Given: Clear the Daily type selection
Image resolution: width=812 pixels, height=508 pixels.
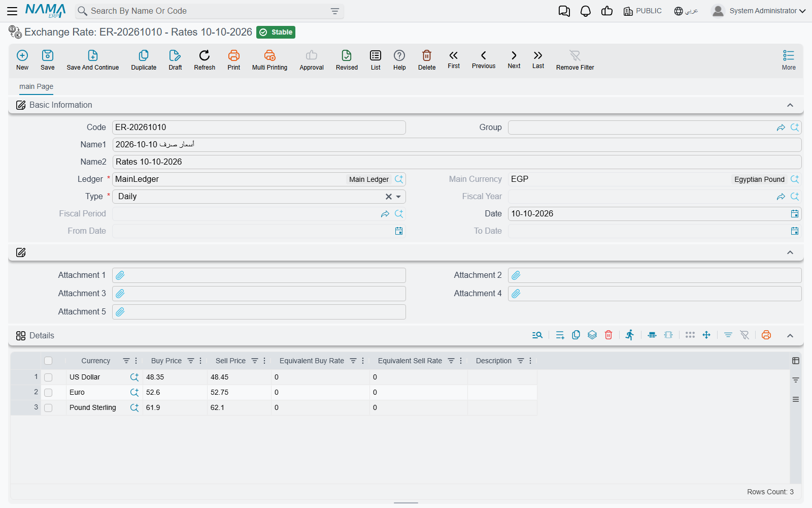Looking at the screenshot, I should point(388,197).
